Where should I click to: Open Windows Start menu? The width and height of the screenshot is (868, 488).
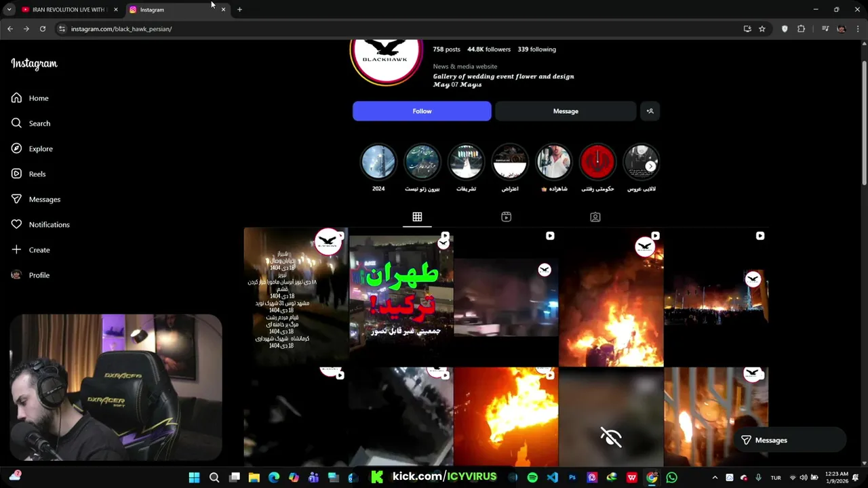(194, 478)
